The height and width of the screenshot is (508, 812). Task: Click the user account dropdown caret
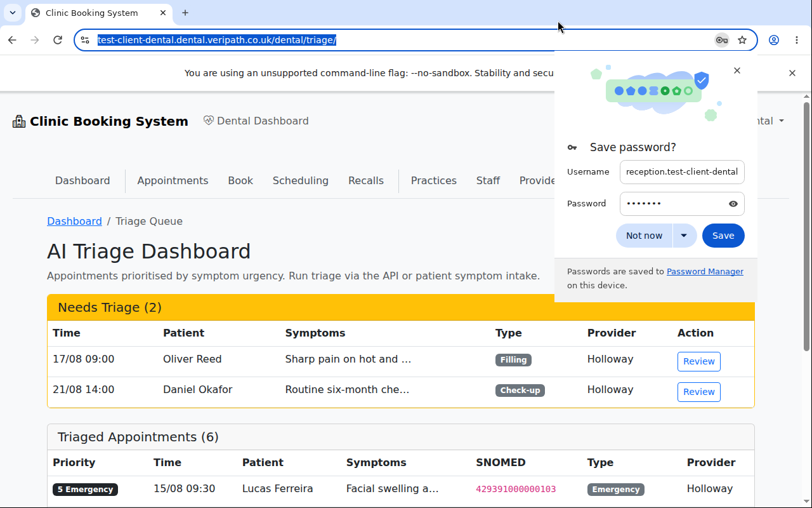point(782,121)
